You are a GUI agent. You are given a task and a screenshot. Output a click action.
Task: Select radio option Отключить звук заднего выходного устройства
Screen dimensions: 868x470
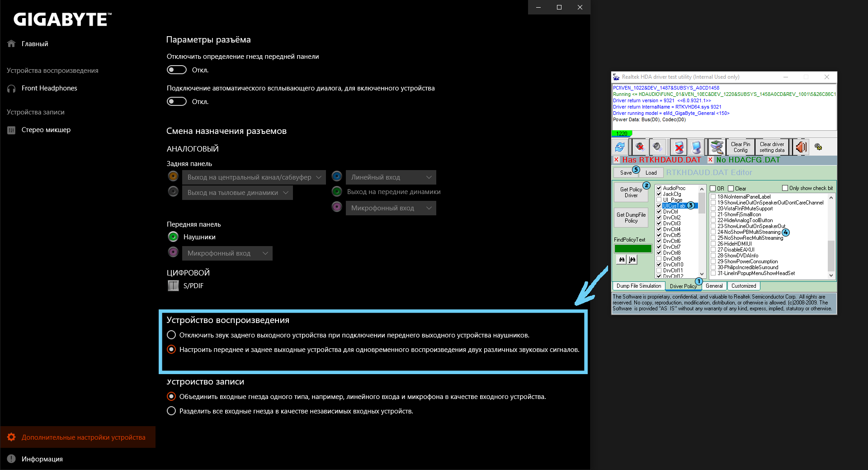pos(171,335)
